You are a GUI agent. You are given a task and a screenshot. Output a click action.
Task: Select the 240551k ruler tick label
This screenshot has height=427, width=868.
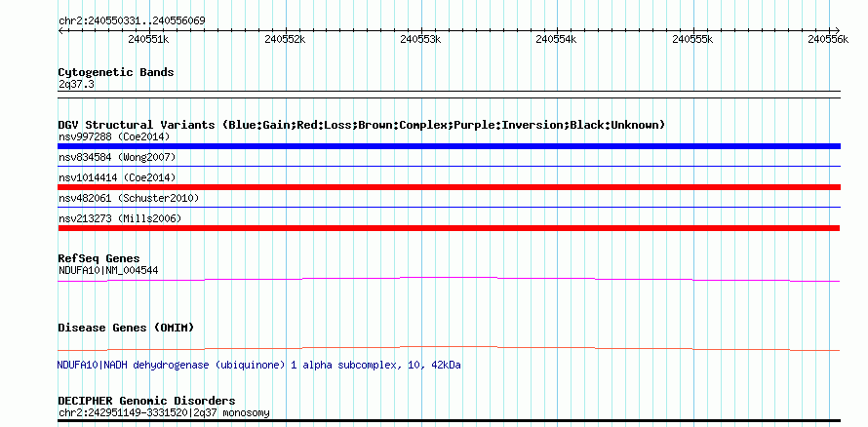[148, 39]
